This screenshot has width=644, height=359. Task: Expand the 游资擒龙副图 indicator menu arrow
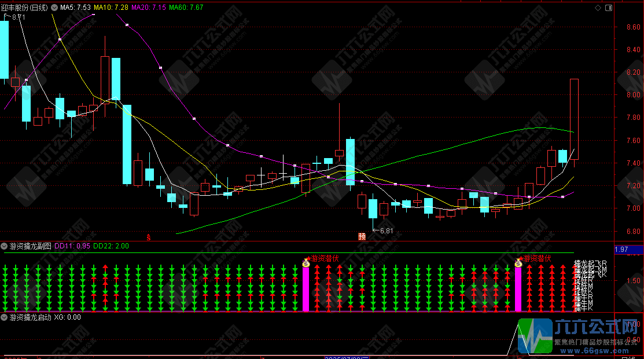tap(5, 246)
